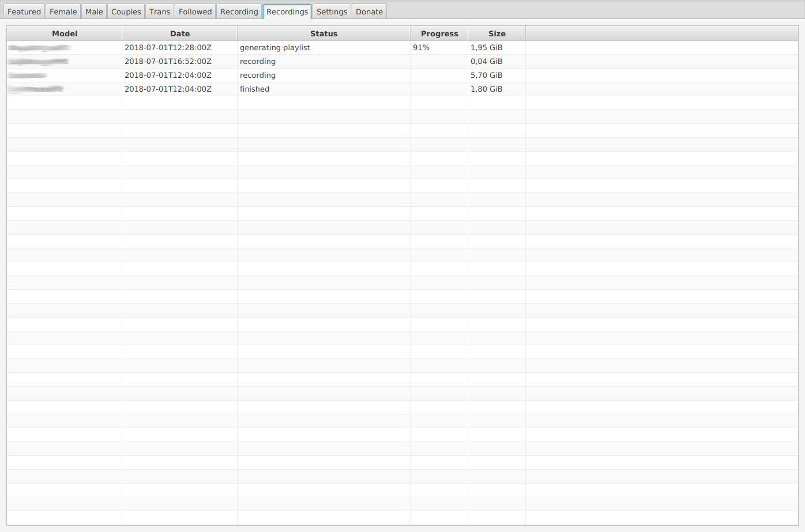Select the Recordings tab
This screenshot has width=805, height=532.
point(287,12)
